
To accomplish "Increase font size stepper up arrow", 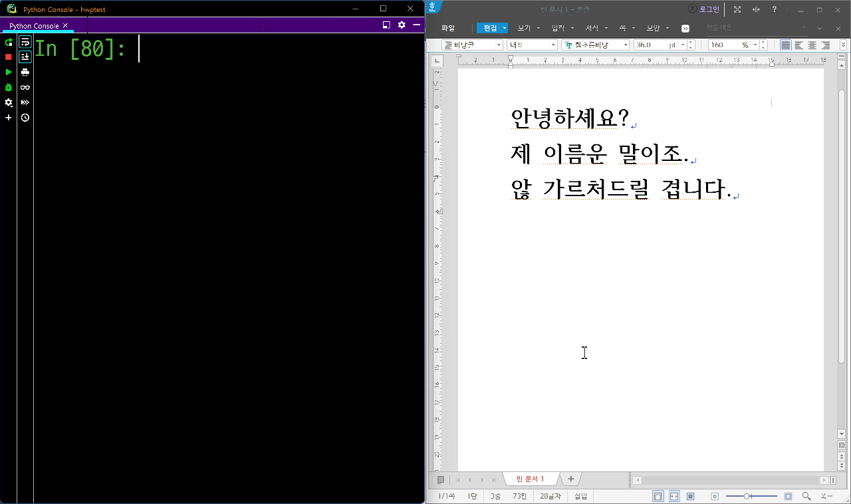I will tap(691, 42).
